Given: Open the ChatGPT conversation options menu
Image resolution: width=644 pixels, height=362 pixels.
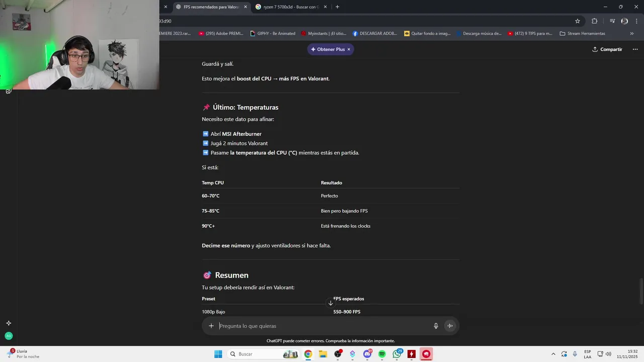Looking at the screenshot, I should pyautogui.click(x=635, y=49).
